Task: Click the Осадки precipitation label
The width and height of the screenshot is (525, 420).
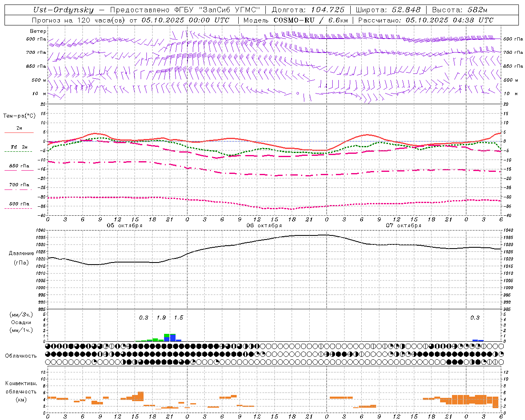Action: click(21, 322)
